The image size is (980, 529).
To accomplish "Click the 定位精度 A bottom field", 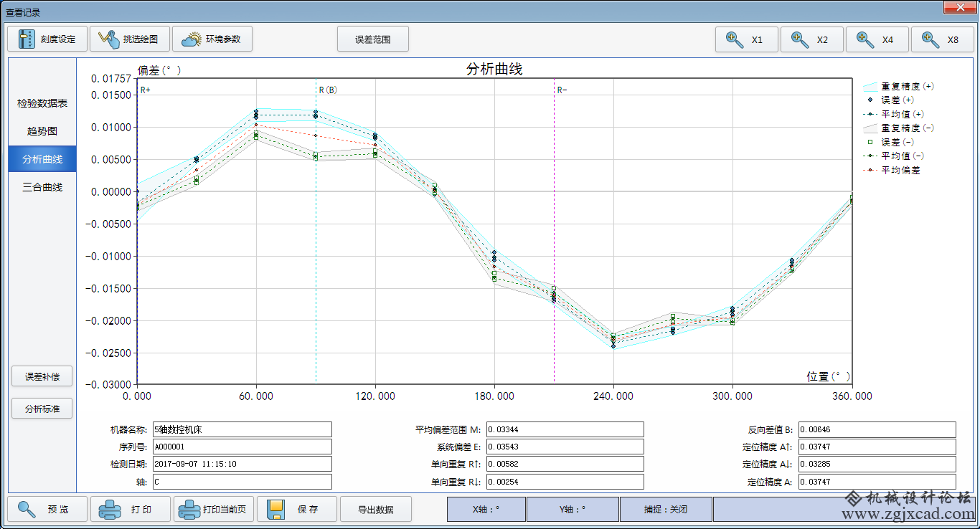I will (877, 482).
